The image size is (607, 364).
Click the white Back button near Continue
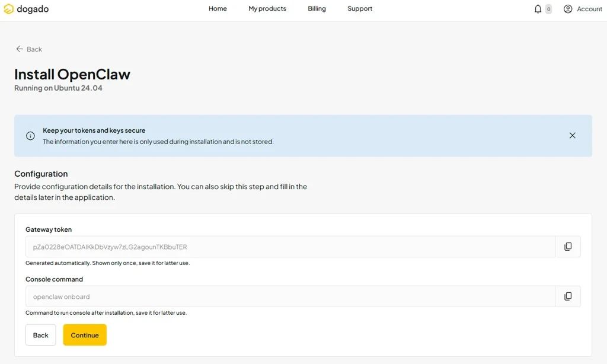pos(41,335)
